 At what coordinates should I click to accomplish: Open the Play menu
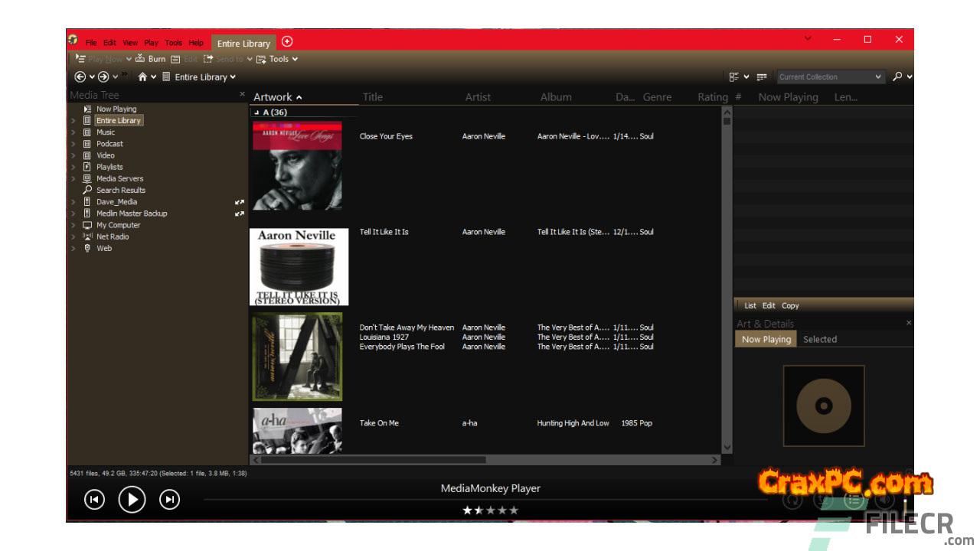151,43
